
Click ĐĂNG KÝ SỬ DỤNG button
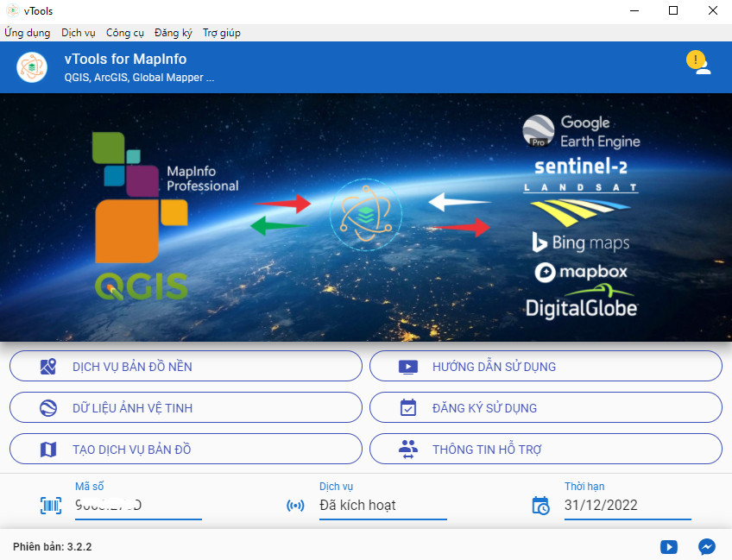click(546, 408)
